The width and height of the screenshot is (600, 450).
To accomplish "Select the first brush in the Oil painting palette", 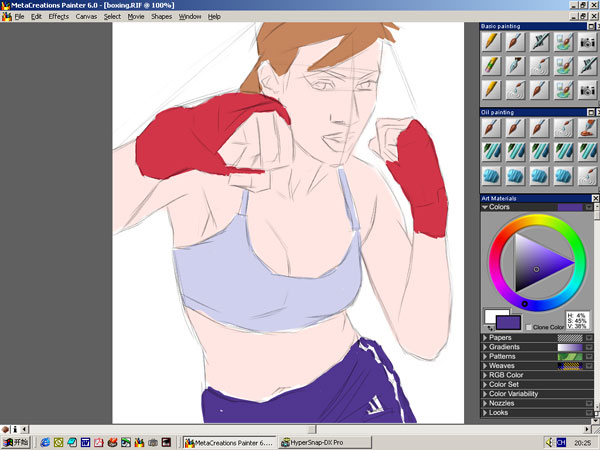I will pos(491,128).
